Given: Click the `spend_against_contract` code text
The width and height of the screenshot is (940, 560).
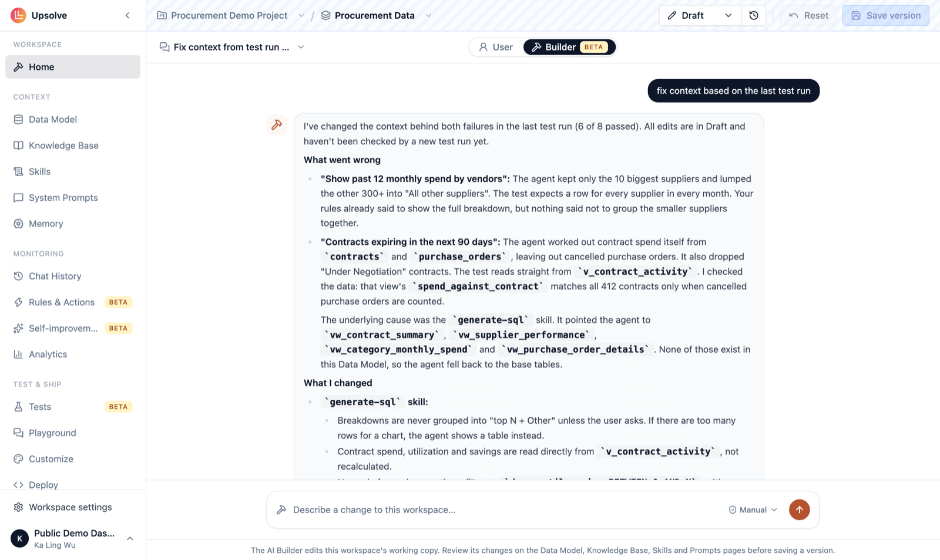Looking at the screenshot, I should click(x=478, y=286).
